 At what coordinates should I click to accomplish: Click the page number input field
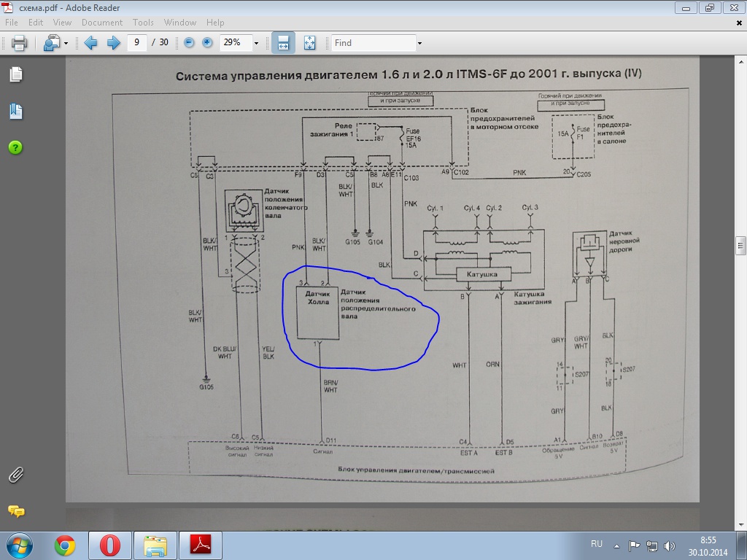[x=137, y=43]
